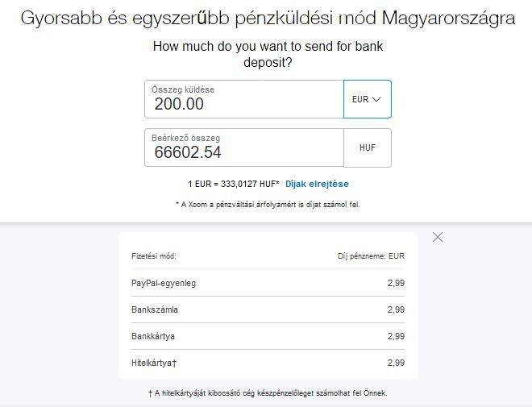Click the Xoom exchange rate fee disclaimer
The height and width of the screenshot is (407, 532).
(x=268, y=205)
